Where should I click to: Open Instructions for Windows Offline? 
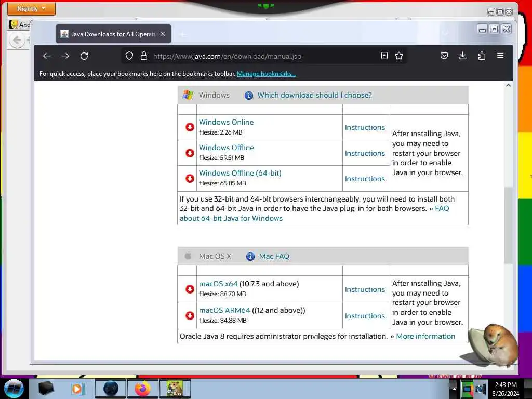[365, 153]
